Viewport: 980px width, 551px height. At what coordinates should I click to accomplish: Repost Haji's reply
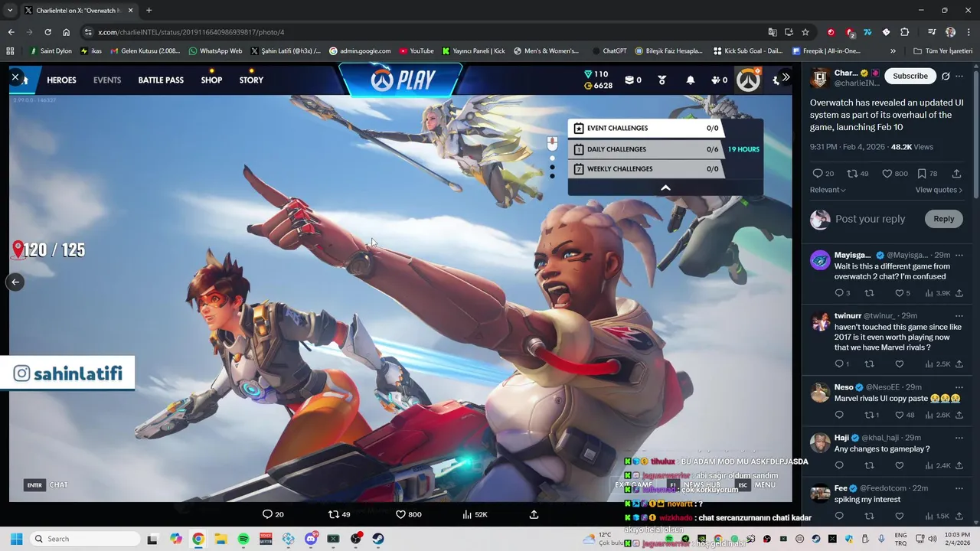(x=869, y=465)
